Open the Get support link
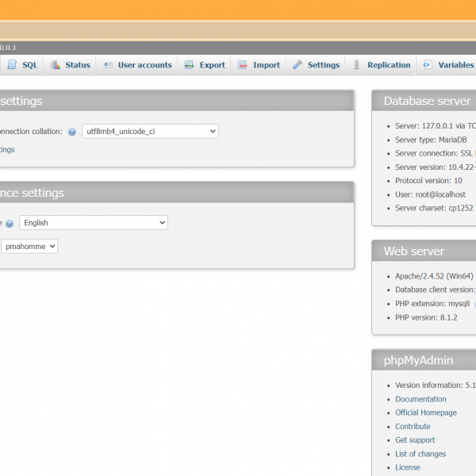Image resolution: width=476 pixels, height=476 pixels. (x=415, y=440)
